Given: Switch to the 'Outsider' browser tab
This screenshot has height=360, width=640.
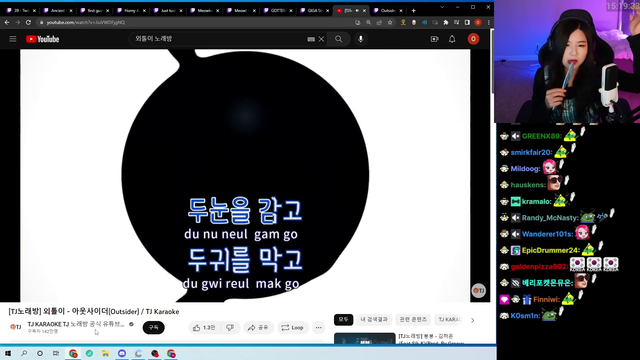Looking at the screenshot, I should pos(388,11).
